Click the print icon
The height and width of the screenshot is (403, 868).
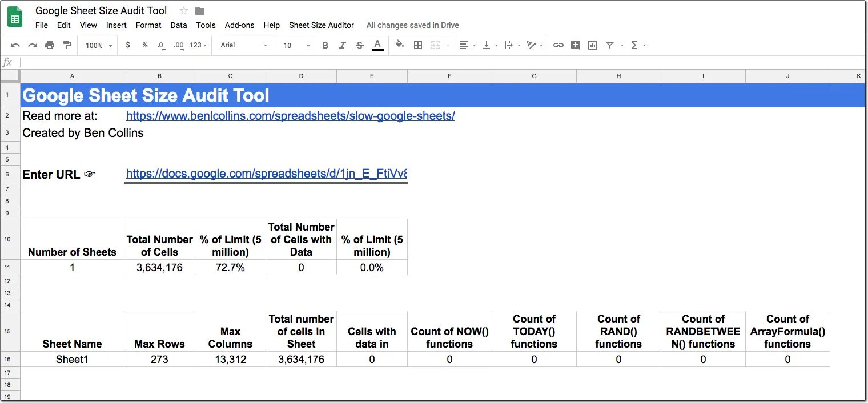tap(50, 45)
